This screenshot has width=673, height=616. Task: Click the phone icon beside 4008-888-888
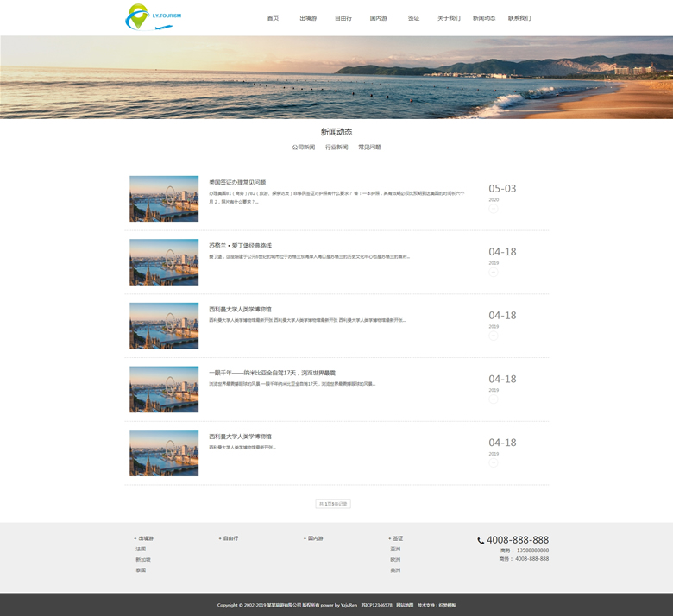pos(481,540)
